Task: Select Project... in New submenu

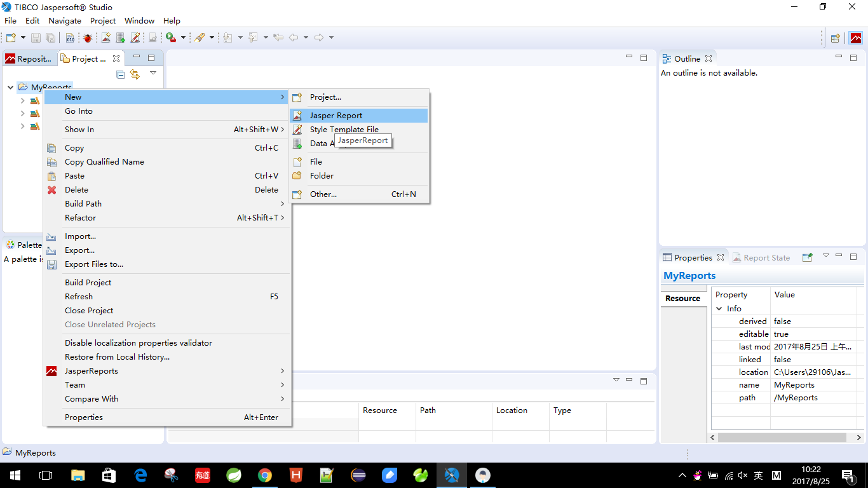Action: pyautogui.click(x=358, y=97)
